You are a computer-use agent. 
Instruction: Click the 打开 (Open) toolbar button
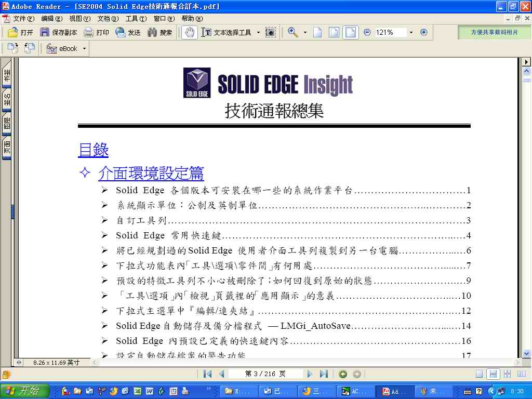click(20, 32)
